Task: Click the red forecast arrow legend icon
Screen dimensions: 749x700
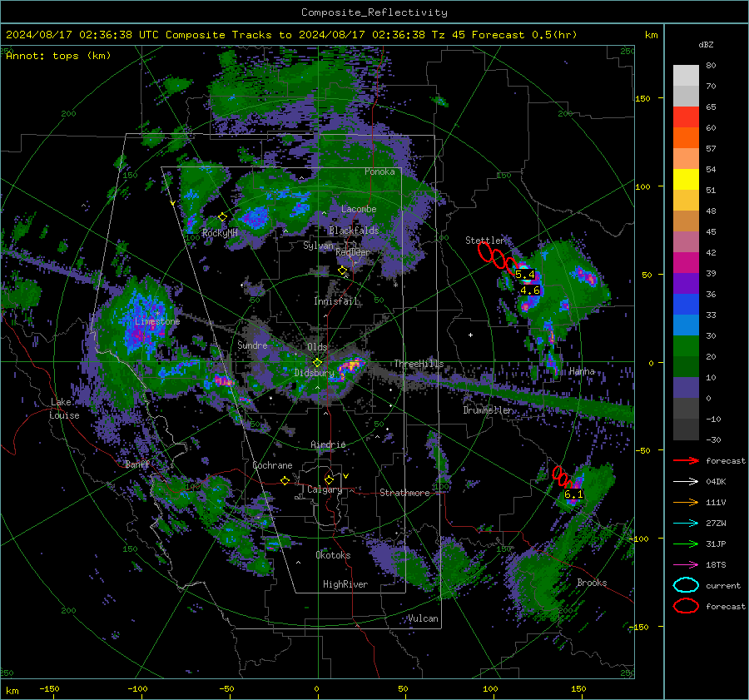Action: pos(686,460)
